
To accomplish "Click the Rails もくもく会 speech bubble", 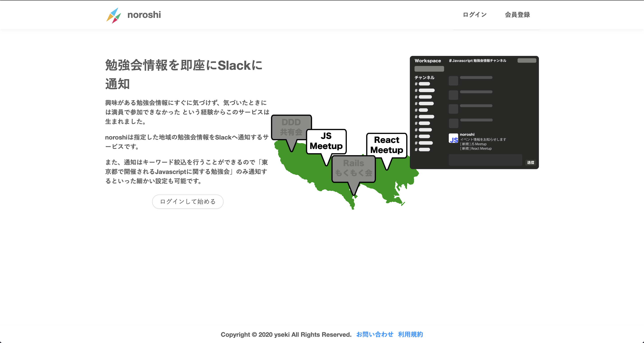I will tap(354, 169).
